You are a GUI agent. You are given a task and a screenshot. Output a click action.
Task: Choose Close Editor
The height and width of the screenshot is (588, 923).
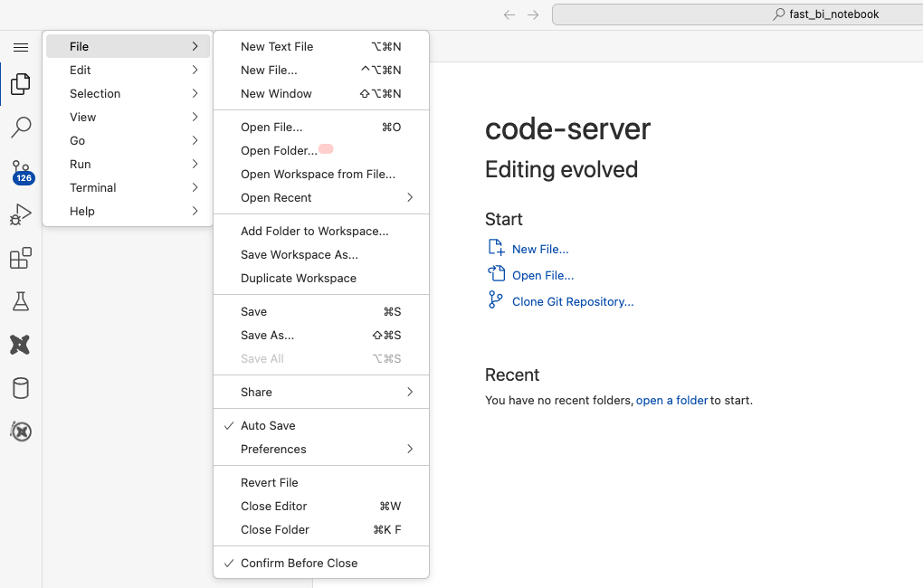321,507
